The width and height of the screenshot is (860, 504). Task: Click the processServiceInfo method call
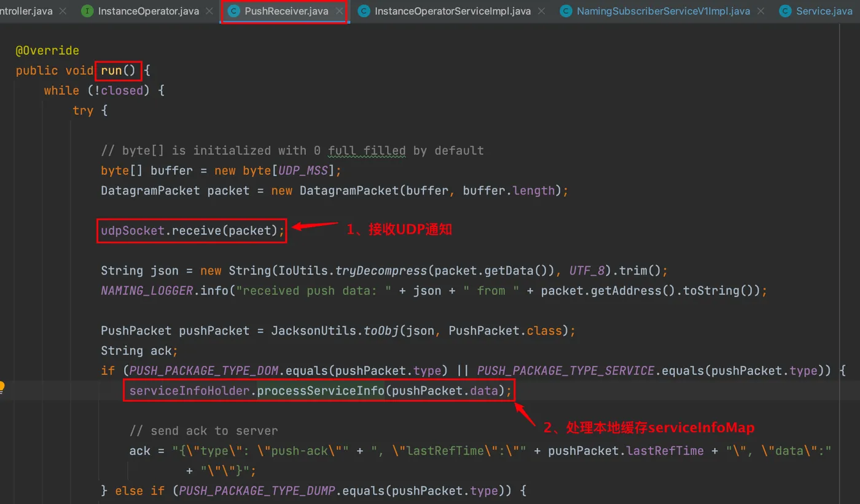pyautogui.click(x=321, y=390)
